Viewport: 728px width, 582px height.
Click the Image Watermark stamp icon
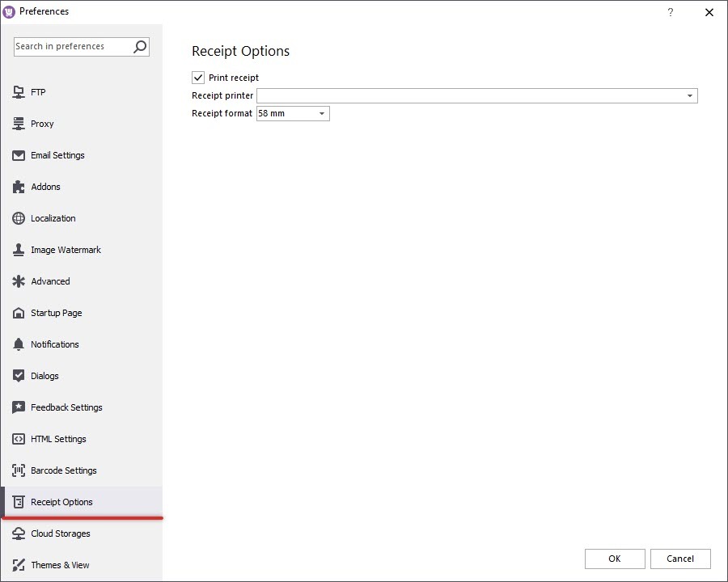coord(19,250)
